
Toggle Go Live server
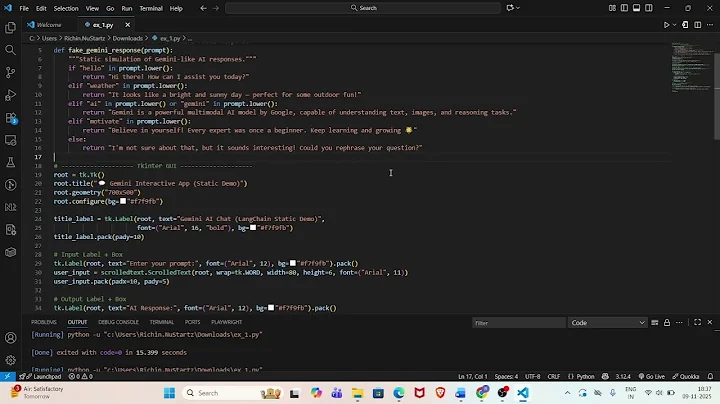tap(652, 376)
